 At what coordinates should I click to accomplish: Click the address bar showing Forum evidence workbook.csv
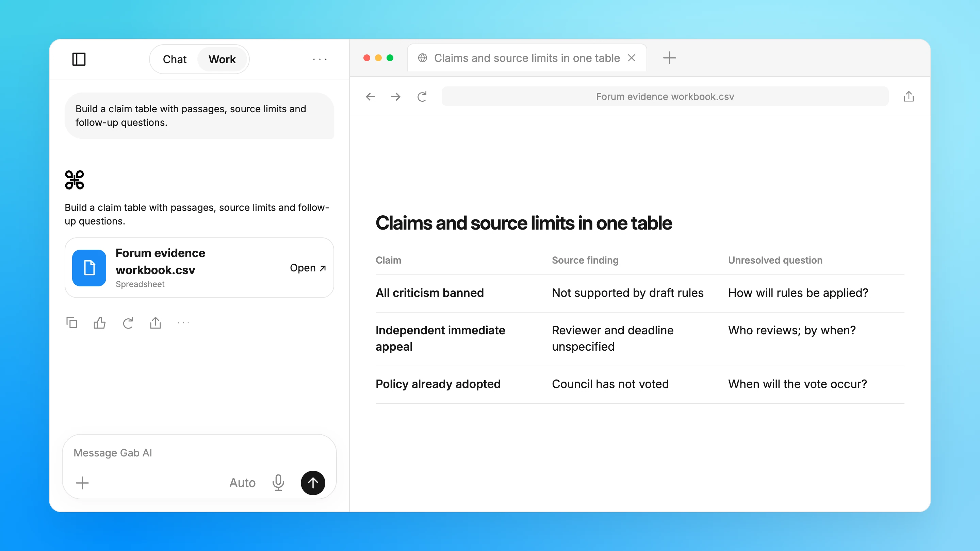[665, 97]
